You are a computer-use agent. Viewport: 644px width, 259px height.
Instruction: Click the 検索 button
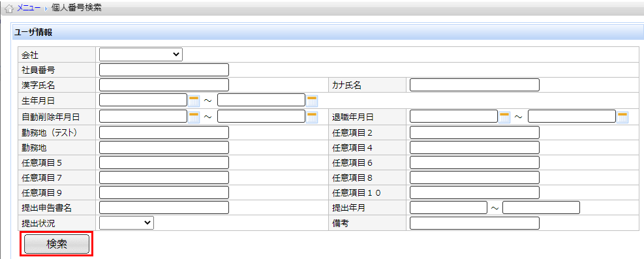[57, 244]
